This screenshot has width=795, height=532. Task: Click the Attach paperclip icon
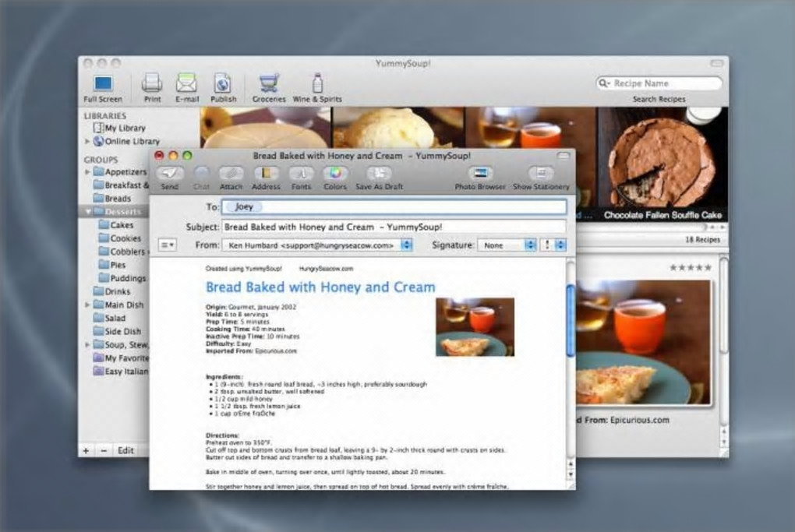click(231, 173)
